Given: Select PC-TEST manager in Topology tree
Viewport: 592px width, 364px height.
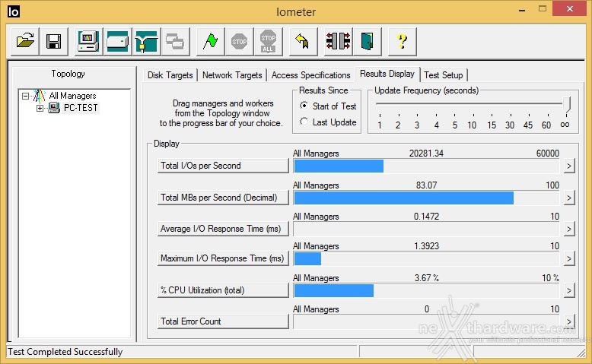Looking at the screenshot, I should pyautogui.click(x=81, y=108).
